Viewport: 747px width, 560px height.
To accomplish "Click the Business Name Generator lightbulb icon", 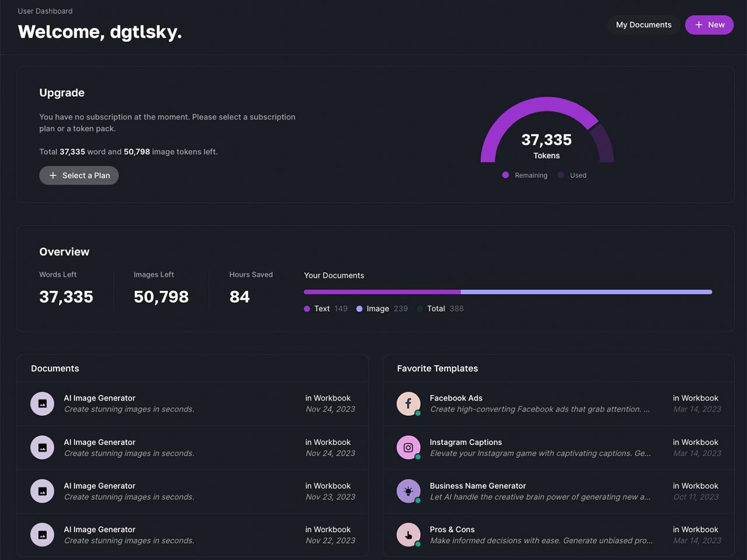I will click(x=409, y=491).
